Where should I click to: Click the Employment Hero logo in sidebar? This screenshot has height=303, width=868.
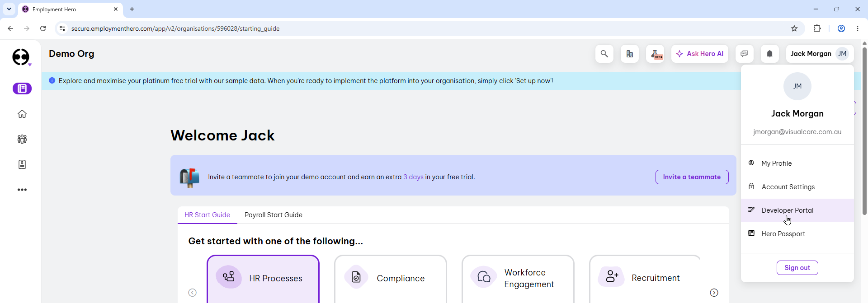coord(21,57)
